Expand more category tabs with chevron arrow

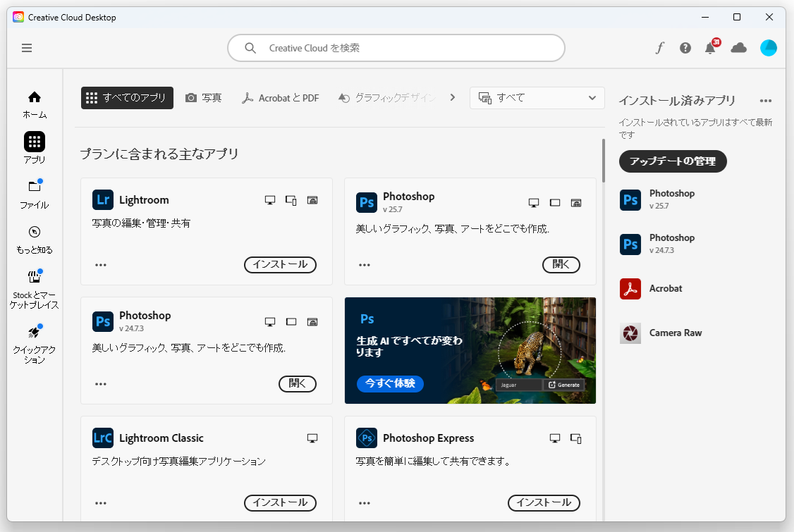(453, 97)
